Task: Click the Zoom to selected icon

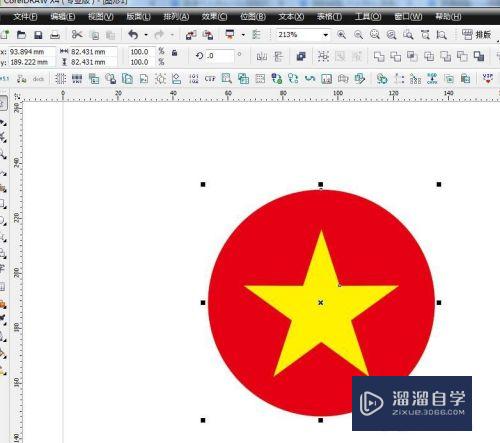Action: point(375,35)
